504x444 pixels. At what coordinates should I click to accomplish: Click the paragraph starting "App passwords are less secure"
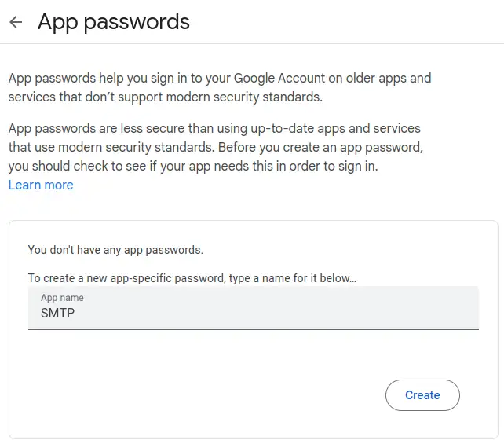coord(216,148)
